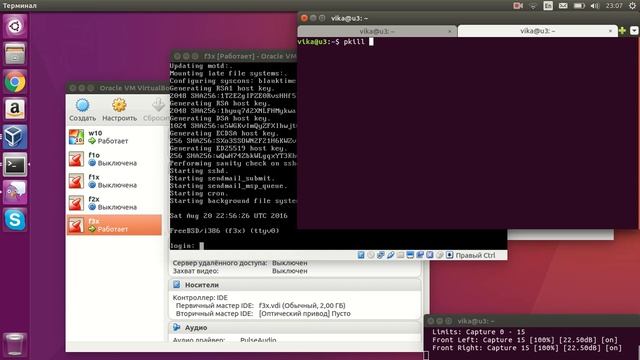Close the active white terminal tab
Viewport: 640px width, 360px height.
(610, 31)
